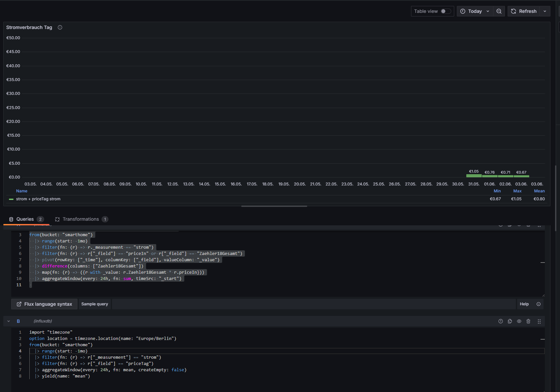The image size is (560, 392).
Task: Select the Queries tab
Action: (25, 219)
